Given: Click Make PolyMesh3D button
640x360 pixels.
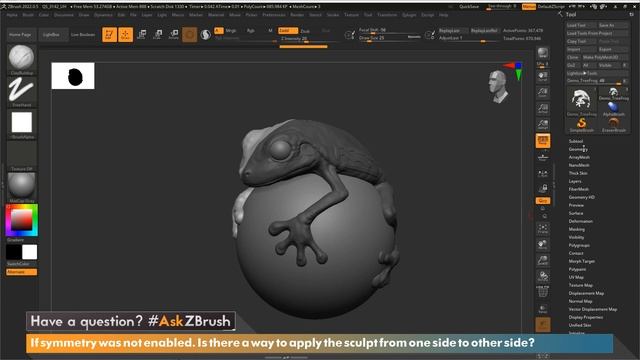Looking at the screenshot, I should pyautogui.click(x=604, y=58).
